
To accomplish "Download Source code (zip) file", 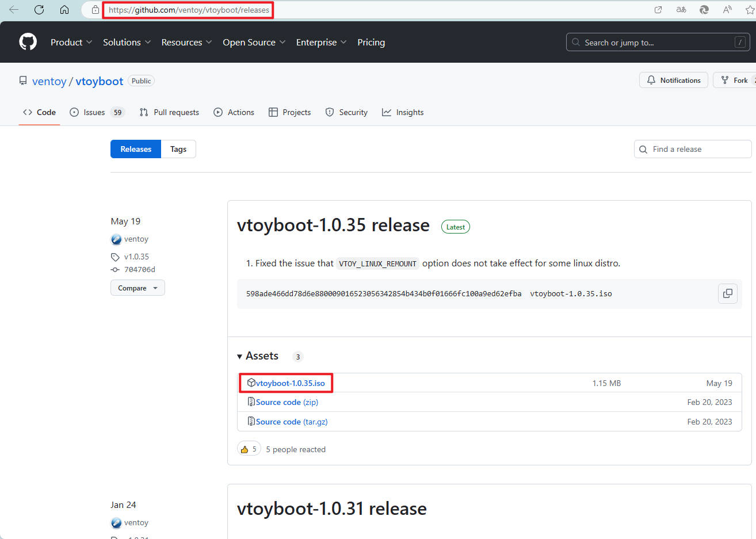I will coord(287,402).
